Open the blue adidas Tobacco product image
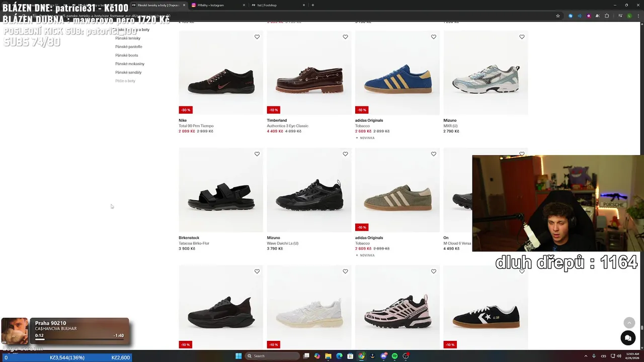The image size is (644, 362). (397, 73)
